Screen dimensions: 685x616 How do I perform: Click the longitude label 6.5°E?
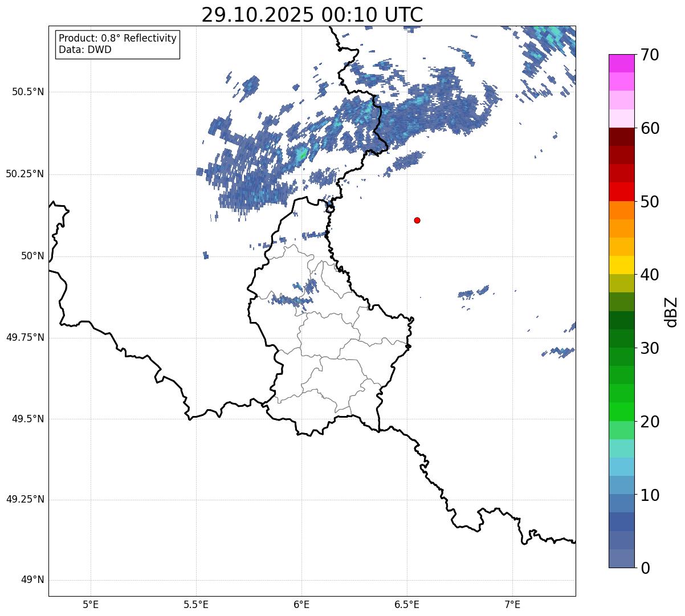407,604
